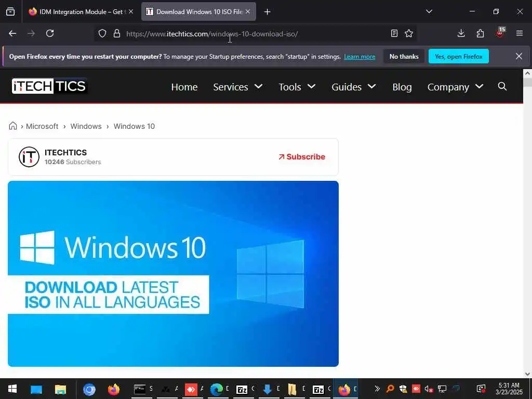Go back to the previous page
The width and height of the screenshot is (532, 399).
[12, 33]
